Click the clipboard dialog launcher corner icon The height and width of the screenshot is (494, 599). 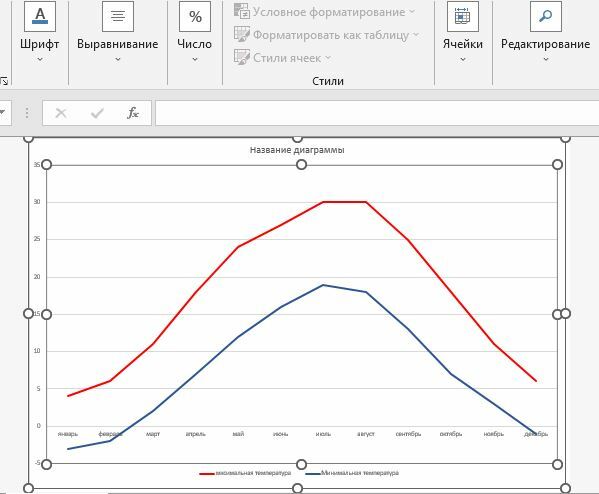[x=4, y=81]
